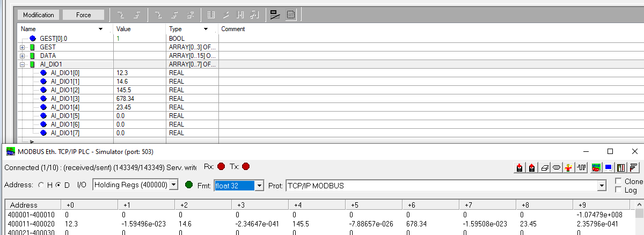
Task: Enable the Clone checkbox
Action: tap(619, 181)
